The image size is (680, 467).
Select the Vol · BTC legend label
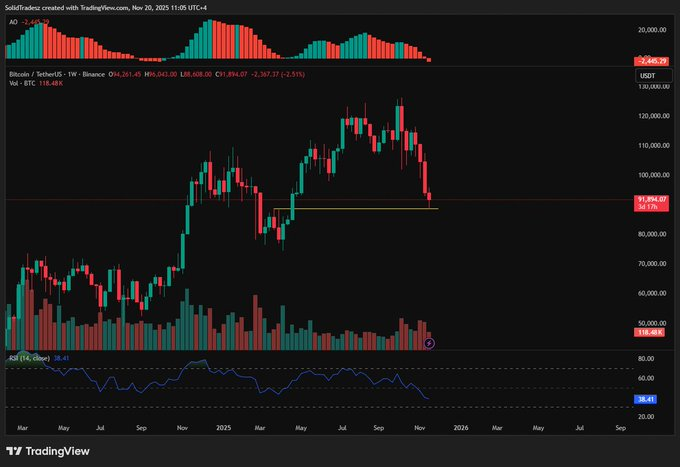[23, 83]
